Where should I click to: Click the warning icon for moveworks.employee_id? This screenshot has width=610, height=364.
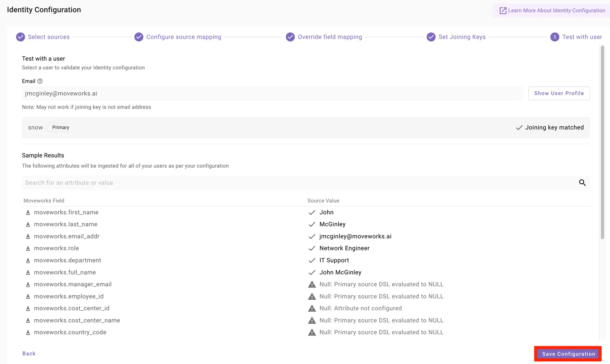point(312,297)
